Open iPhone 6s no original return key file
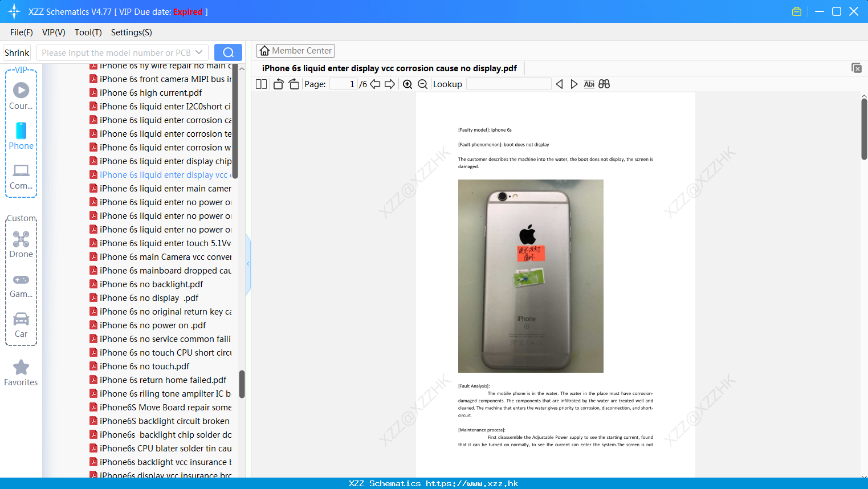Image resolution: width=868 pixels, height=489 pixels. pyautogui.click(x=160, y=312)
